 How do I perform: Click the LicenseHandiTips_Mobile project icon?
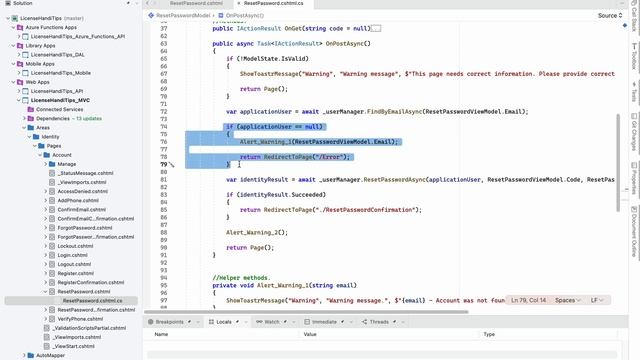point(25,73)
